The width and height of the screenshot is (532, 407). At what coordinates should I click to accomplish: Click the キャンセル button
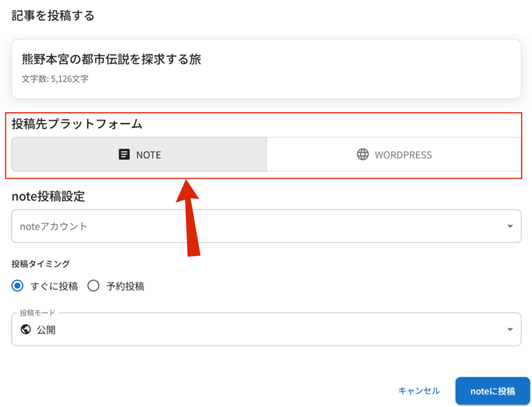click(419, 391)
